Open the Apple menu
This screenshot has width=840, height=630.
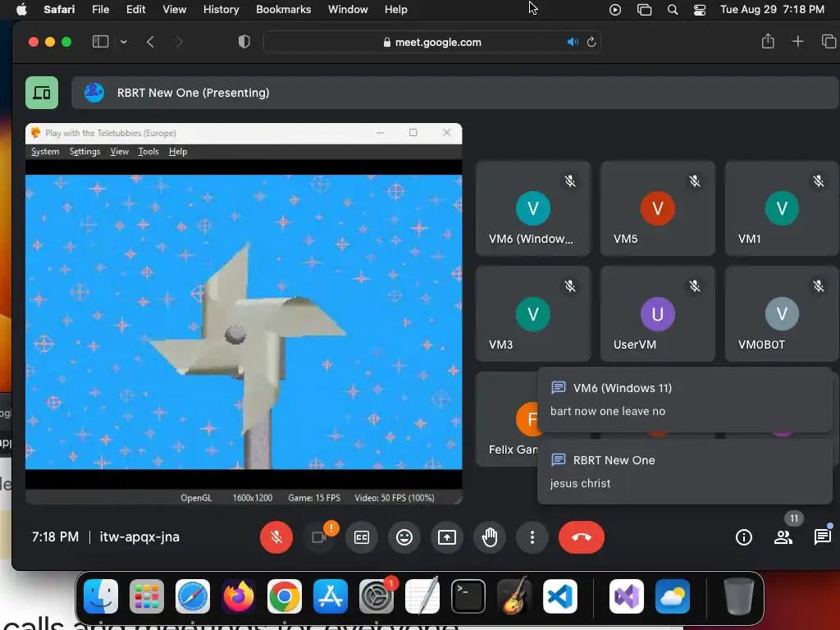point(21,10)
